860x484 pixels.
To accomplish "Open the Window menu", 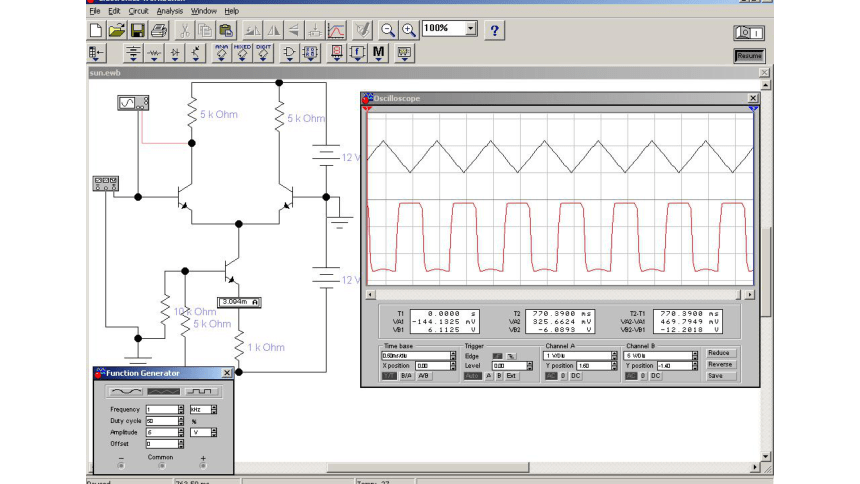I will 203,11.
